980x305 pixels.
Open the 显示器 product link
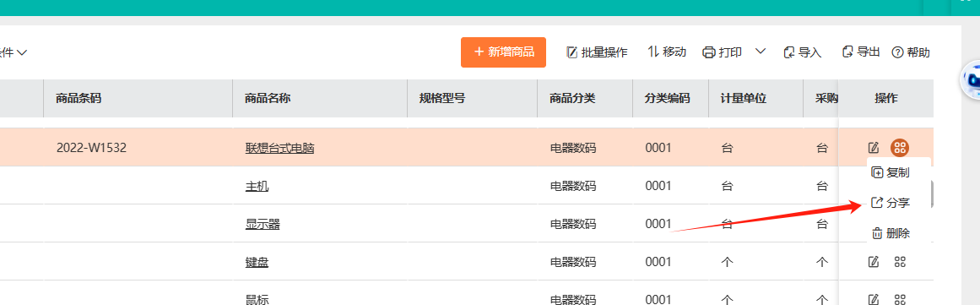pos(263,224)
